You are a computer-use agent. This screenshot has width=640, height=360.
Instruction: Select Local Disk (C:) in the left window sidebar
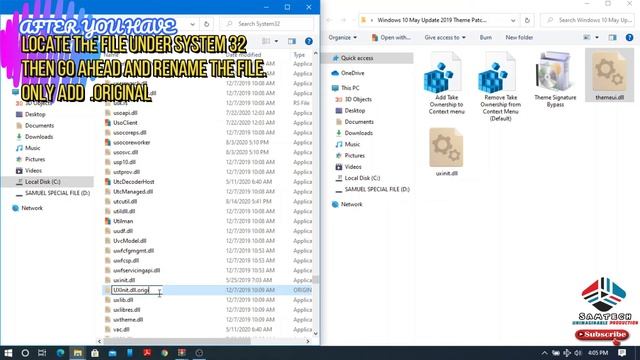[x=43, y=182]
